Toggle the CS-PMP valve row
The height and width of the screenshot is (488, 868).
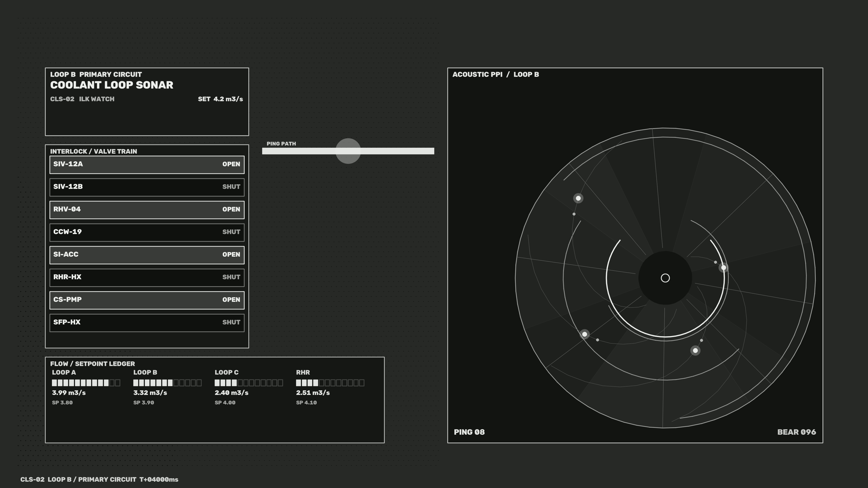click(x=147, y=300)
